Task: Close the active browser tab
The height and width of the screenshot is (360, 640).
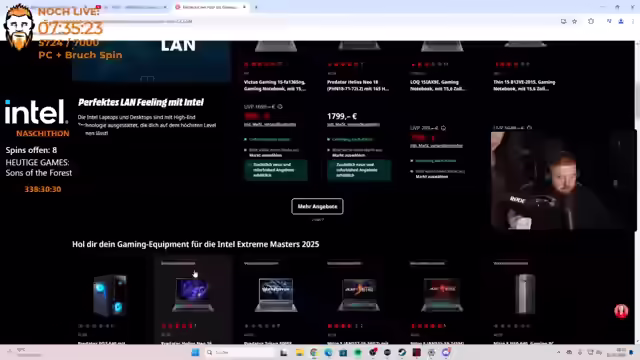Action: pyautogui.click(x=244, y=7)
